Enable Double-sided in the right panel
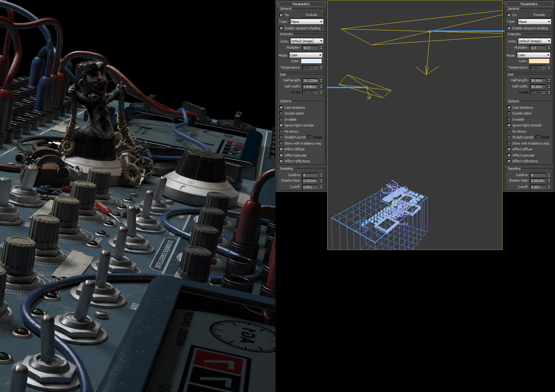The width and height of the screenshot is (555, 392). [x=509, y=113]
